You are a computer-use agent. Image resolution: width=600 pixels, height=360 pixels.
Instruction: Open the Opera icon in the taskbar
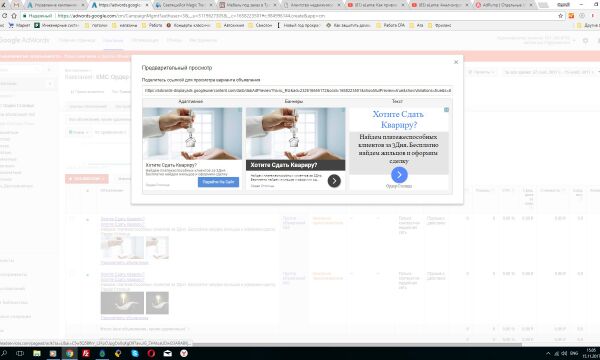[x=151, y=353]
